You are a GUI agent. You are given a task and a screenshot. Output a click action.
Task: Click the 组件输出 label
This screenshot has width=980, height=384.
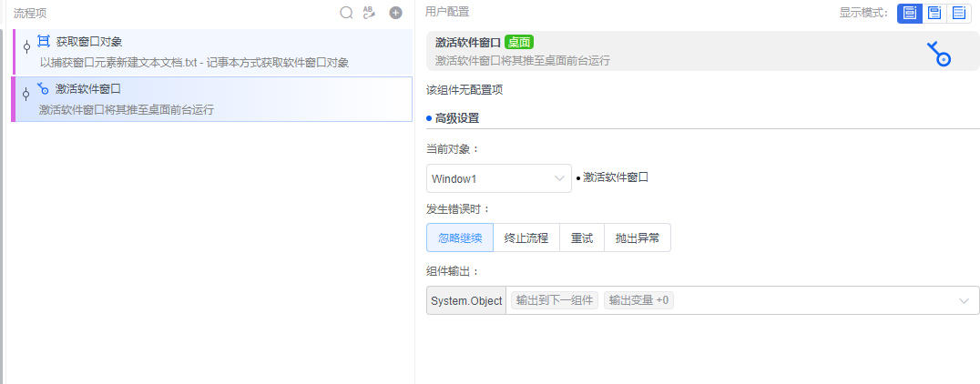click(x=453, y=271)
